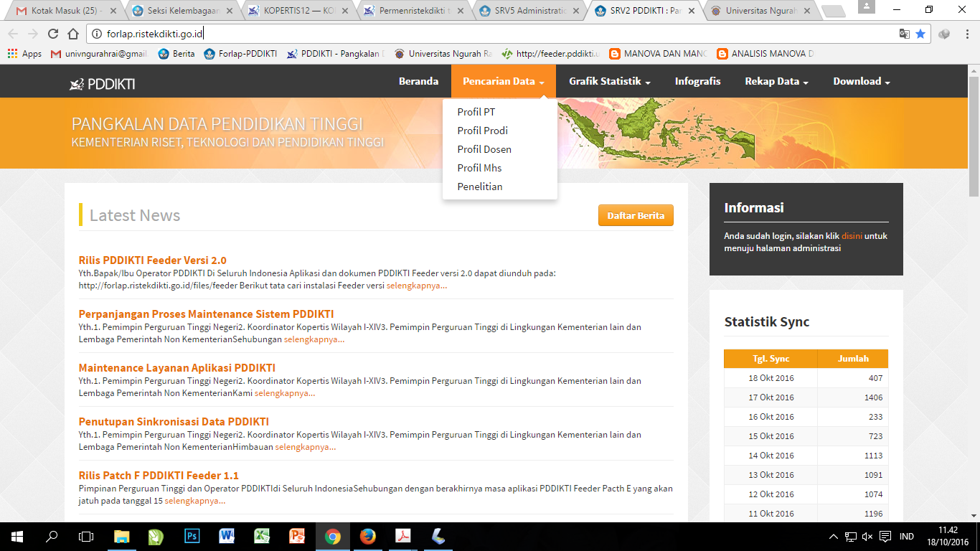Open the network tray icon
This screenshot has width=980, height=551.
(851, 537)
